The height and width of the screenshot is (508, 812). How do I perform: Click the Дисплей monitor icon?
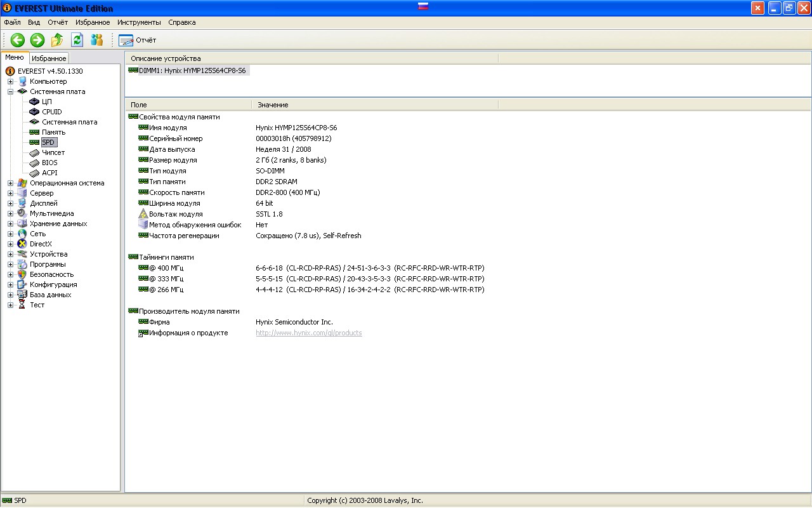pos(22,203)
